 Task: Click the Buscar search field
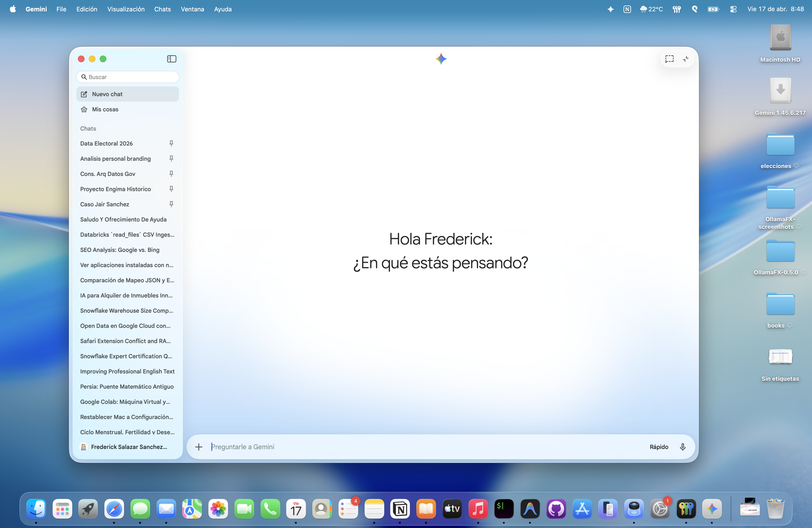[x=127, y=77]
